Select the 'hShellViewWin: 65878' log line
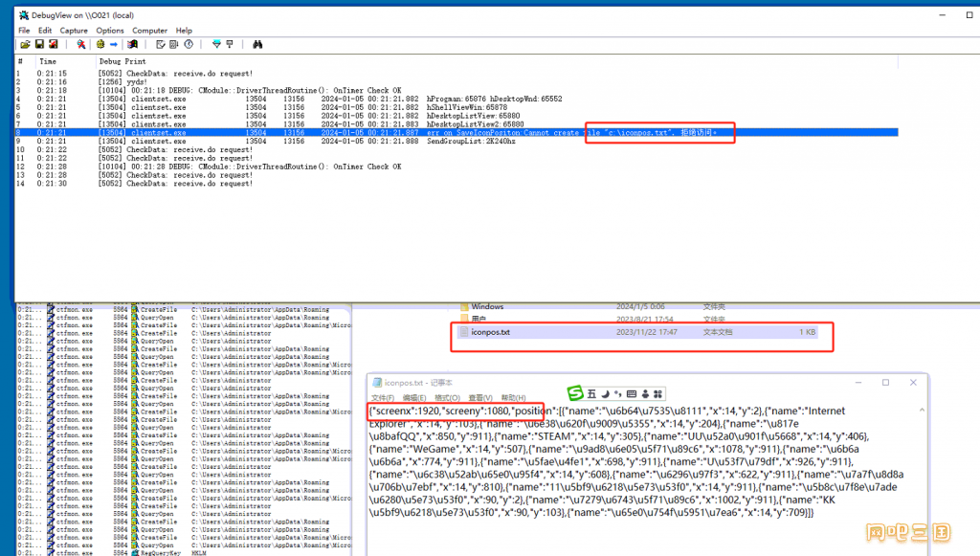This screenshot has height=556, width=980. coord(457,107)
